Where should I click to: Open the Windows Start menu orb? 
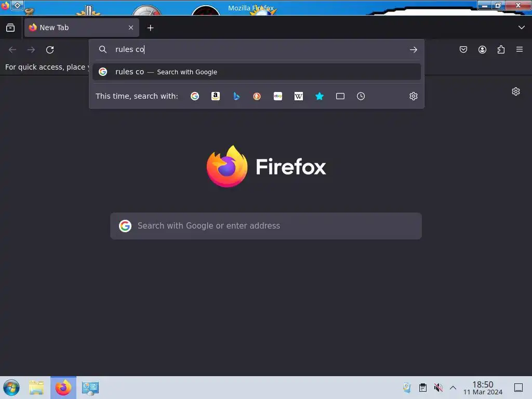(11, 388)
